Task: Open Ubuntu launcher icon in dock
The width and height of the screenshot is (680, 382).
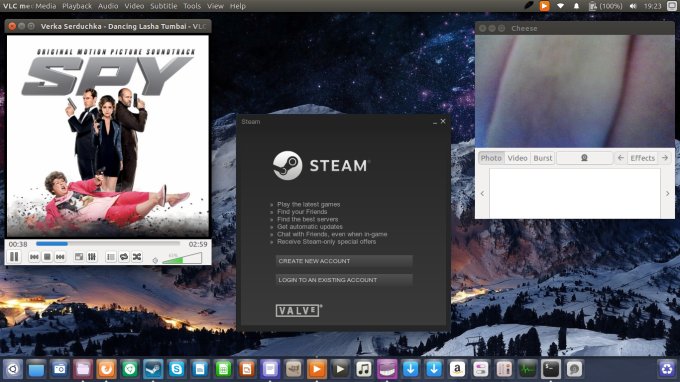Action: pos(13,369)
